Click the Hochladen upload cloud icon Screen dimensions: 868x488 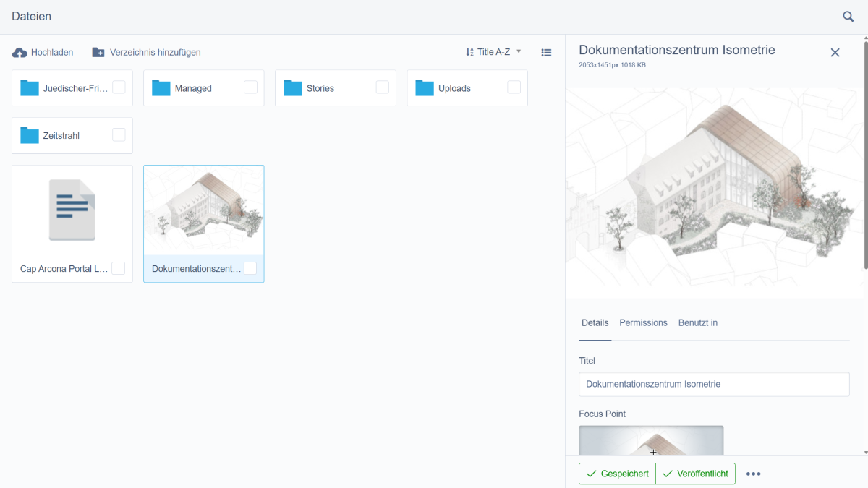[x=20, y=53]
